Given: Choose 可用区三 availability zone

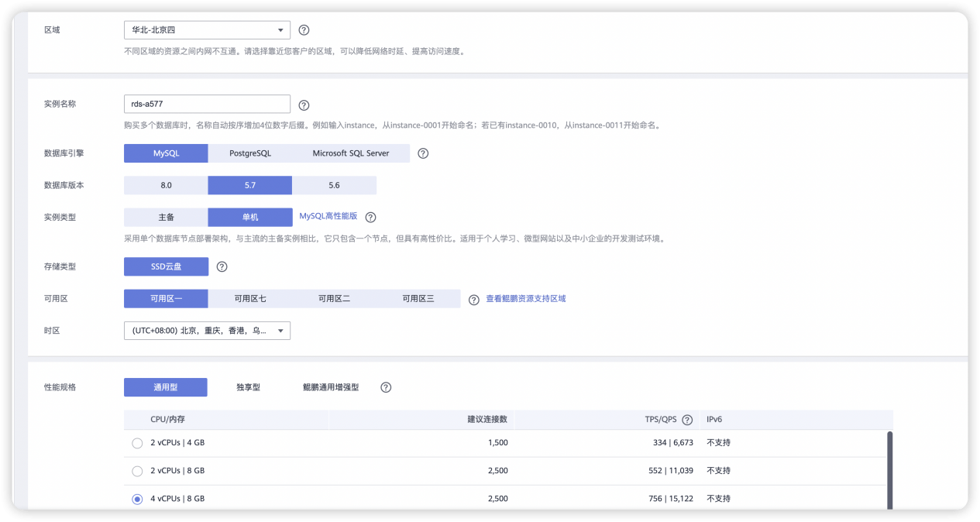Looking at the screenshot, I should [x=418, y=299].
